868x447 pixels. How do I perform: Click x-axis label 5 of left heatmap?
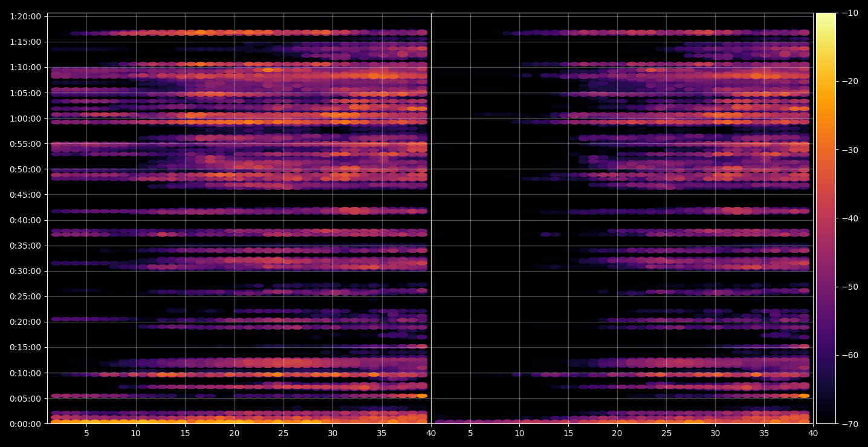tap(86, 433)
